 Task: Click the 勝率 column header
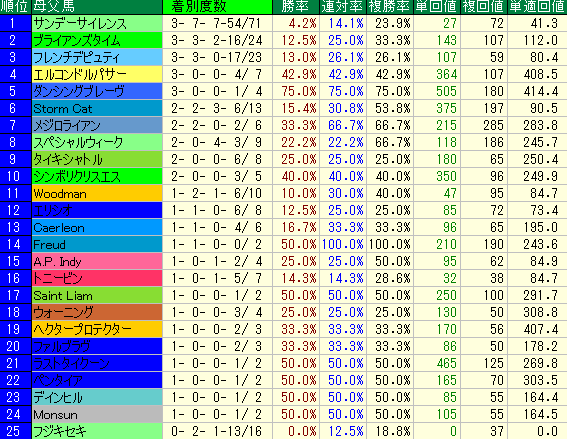click(296, 7)
